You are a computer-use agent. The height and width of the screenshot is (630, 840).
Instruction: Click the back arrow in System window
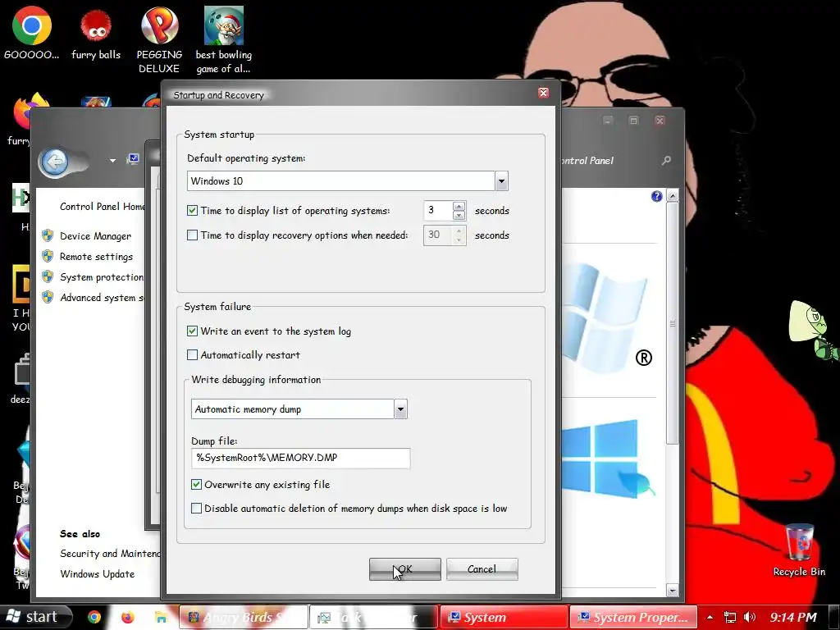tap(55, 162)
